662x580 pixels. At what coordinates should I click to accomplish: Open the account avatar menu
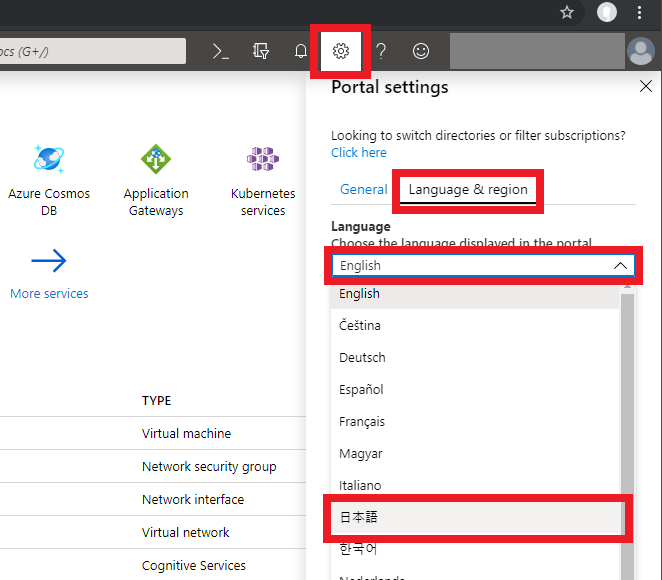[x=641, y=51]
